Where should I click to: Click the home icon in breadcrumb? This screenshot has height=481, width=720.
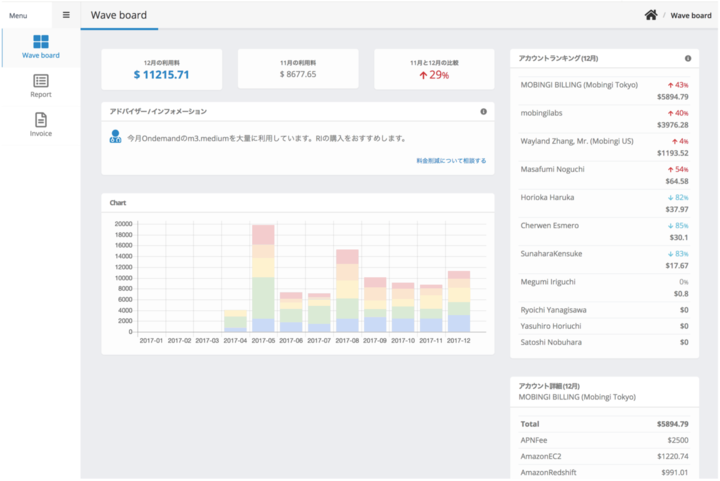[x=651, y=15]
